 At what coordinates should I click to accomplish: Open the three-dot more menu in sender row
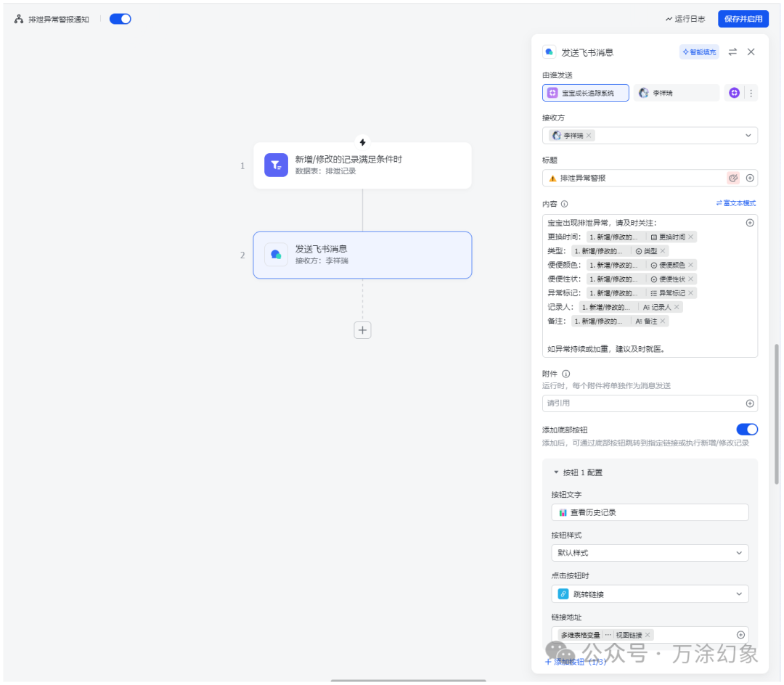[x=751, y=93]
